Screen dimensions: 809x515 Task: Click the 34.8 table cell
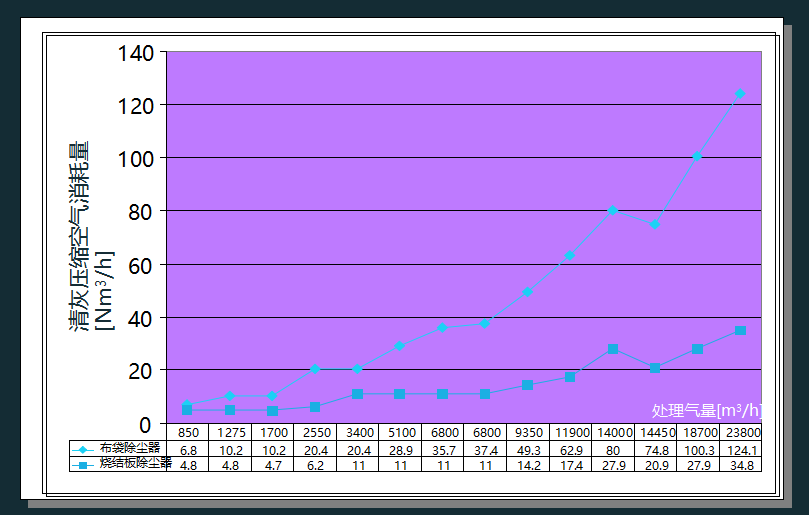[741, 465]
